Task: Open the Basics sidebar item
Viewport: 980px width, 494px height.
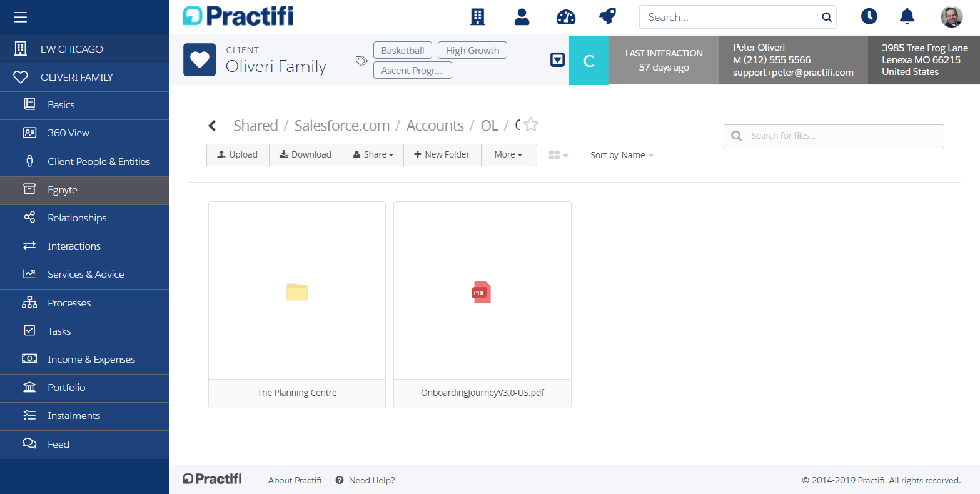Action: coord(84,105)
